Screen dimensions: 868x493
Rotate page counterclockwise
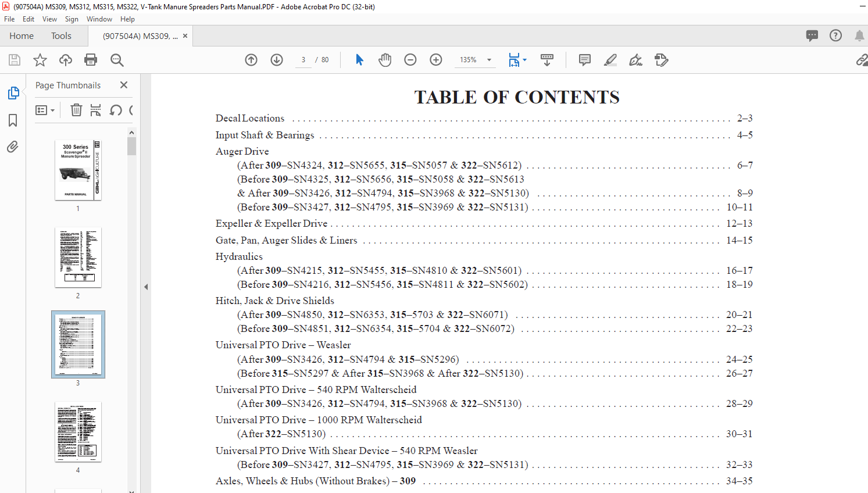pos(116,110)
